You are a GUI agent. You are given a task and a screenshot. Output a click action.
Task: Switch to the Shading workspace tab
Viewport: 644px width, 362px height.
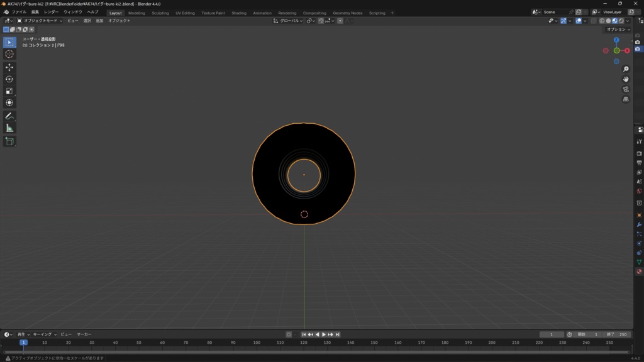click(x=239, y=13)
